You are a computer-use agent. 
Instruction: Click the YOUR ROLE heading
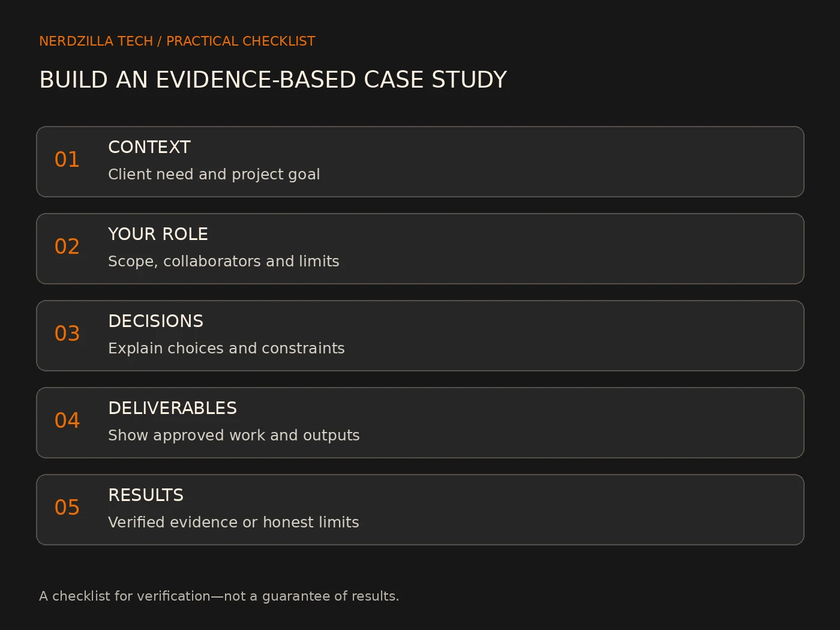click(158, 234)
